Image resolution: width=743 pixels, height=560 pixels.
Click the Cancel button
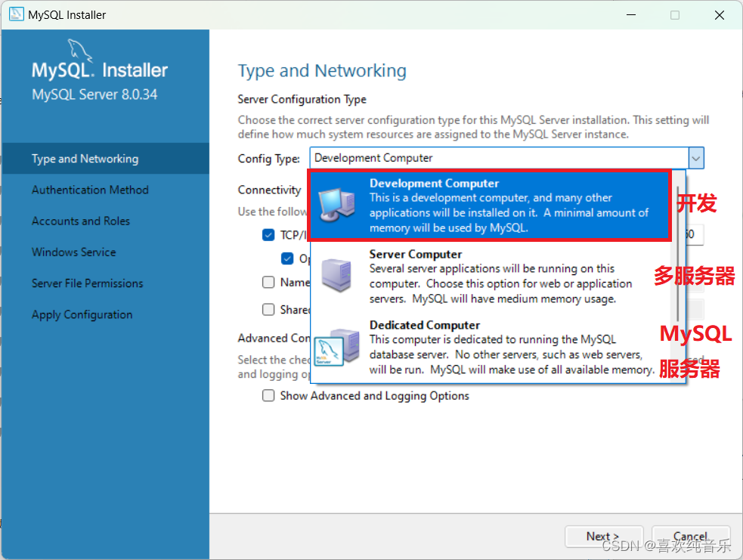[690, 537]
